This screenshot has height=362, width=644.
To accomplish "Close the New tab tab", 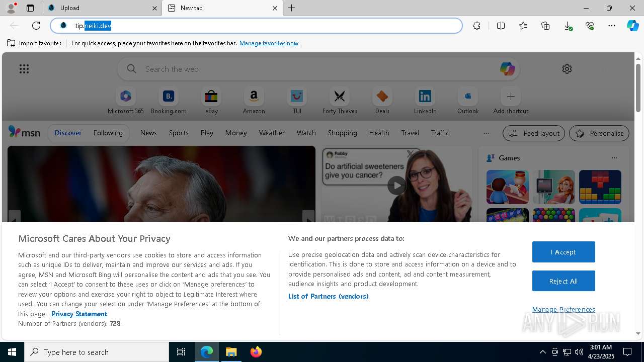I will click(275, 8).
